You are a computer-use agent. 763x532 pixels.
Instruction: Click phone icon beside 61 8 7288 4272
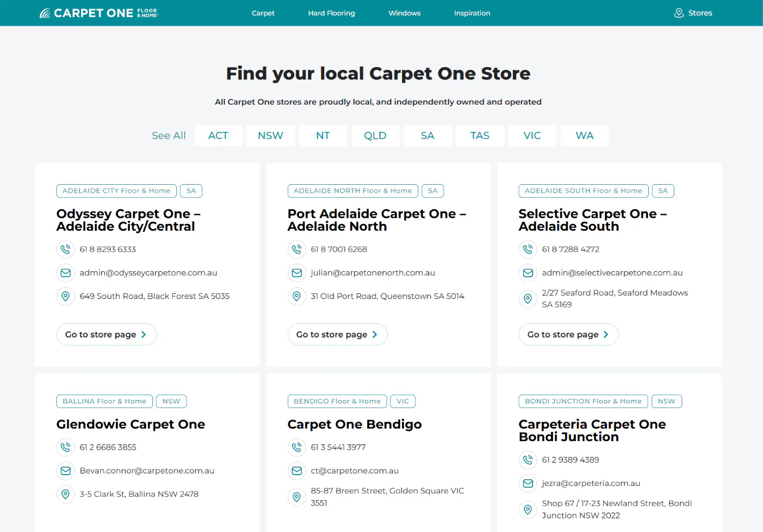pos(528,249)
